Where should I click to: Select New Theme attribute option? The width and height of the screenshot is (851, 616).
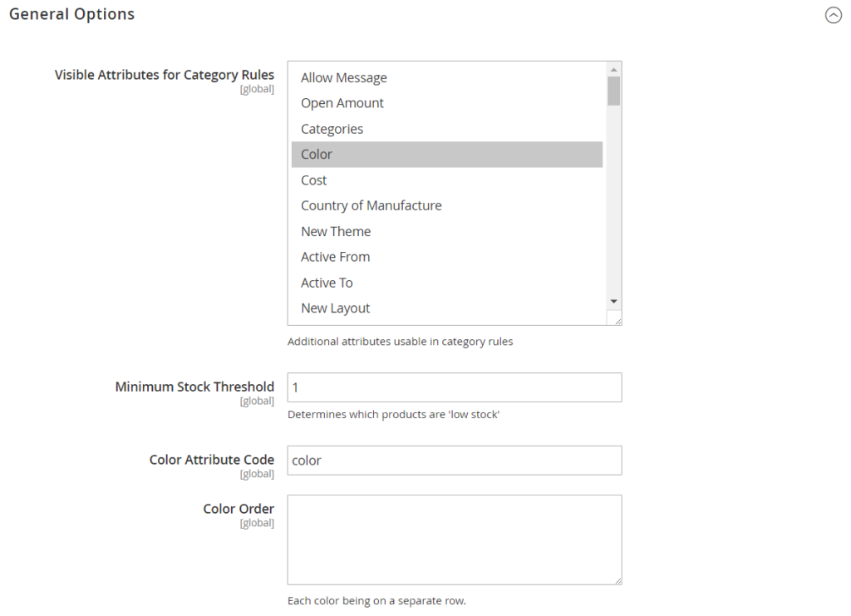click(x=336, y=231)
